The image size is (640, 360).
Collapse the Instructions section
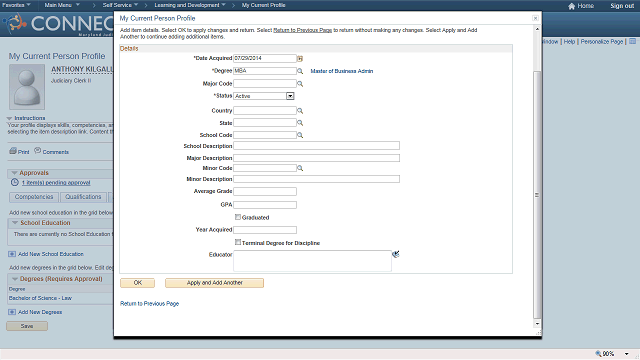point(9,118)
